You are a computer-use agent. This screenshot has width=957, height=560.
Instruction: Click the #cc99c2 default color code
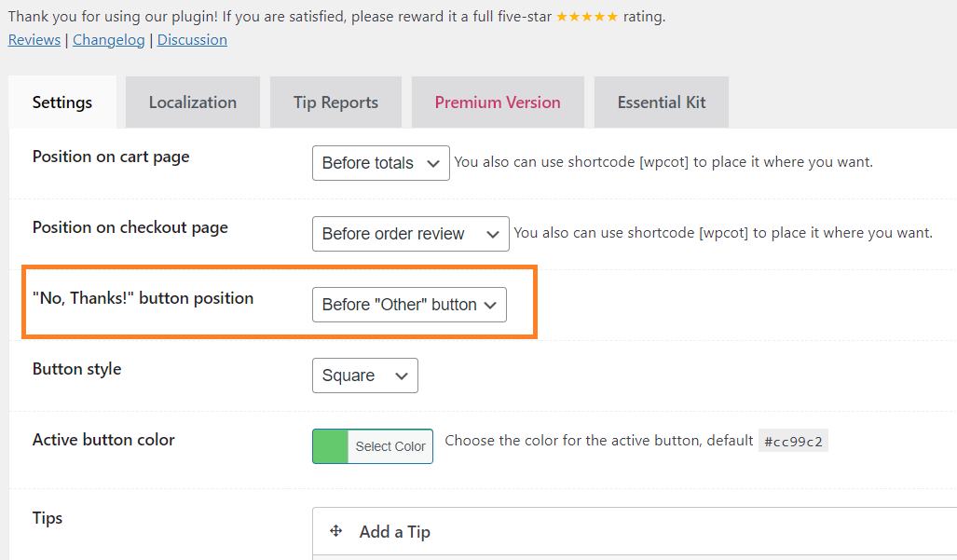click(793, 441)
